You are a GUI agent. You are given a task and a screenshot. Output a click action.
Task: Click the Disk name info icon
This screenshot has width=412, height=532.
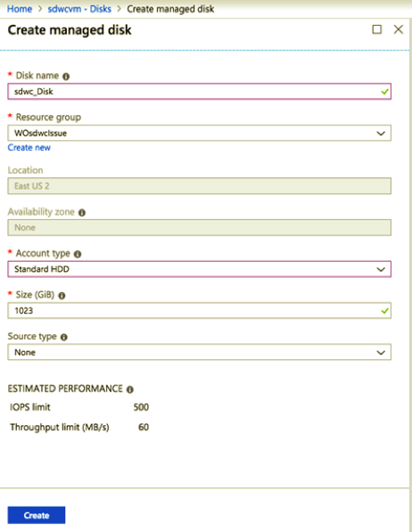tap(66, 77)
